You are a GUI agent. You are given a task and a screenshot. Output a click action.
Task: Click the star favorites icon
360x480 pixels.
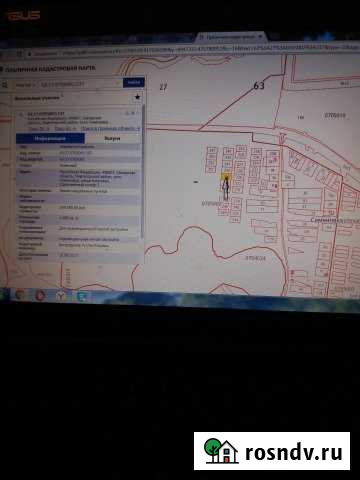[x=137, y=97]
